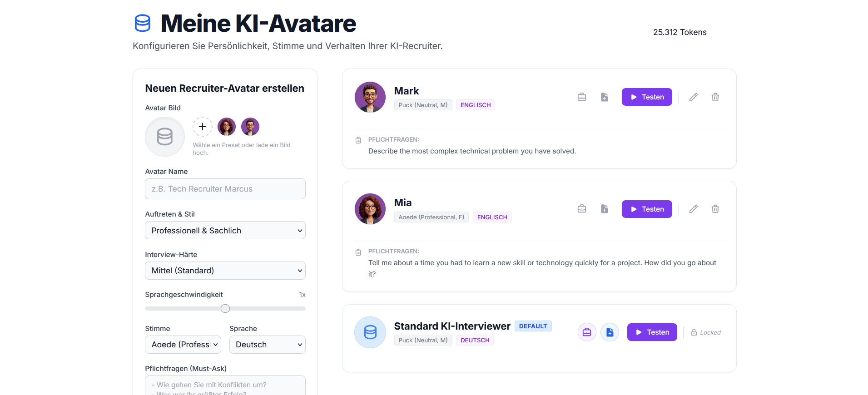This screenshot has width=868, height=395.
Task: Expand the Stimme voice dropdown
Action: [x=183, y=345]
